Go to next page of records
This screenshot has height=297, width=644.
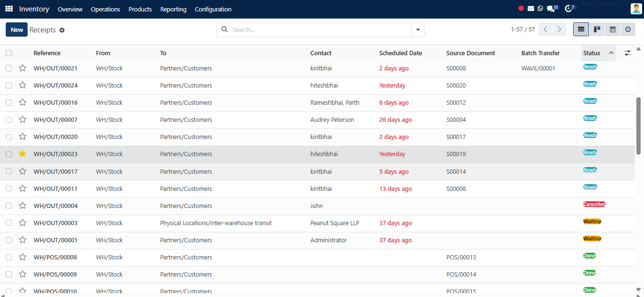(x=559, y=30)
